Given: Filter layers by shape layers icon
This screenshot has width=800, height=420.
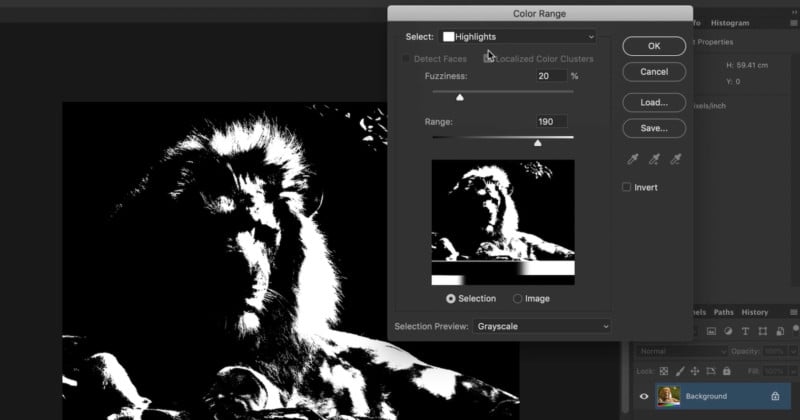Looking at the screenshot, I should pyautogui.click(x=763, y=331).
